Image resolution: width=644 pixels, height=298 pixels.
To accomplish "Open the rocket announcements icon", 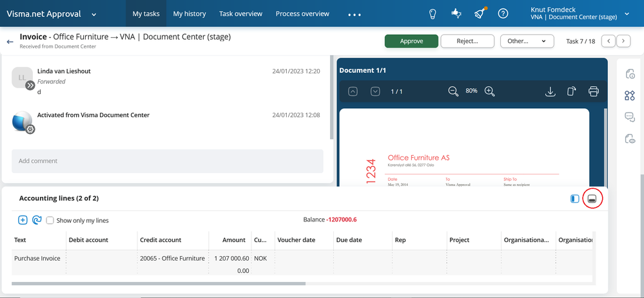I will (x=480, y=14).
